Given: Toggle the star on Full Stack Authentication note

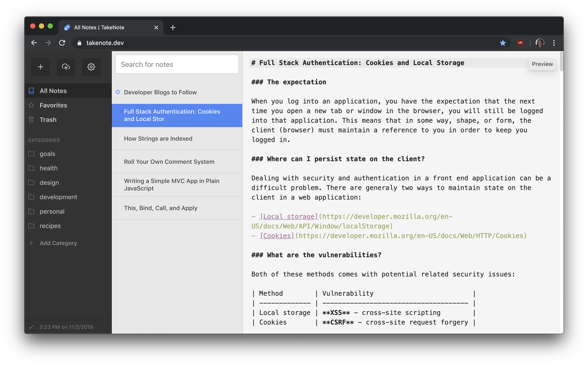Looking at the screenshot, I should coord(118,115).
